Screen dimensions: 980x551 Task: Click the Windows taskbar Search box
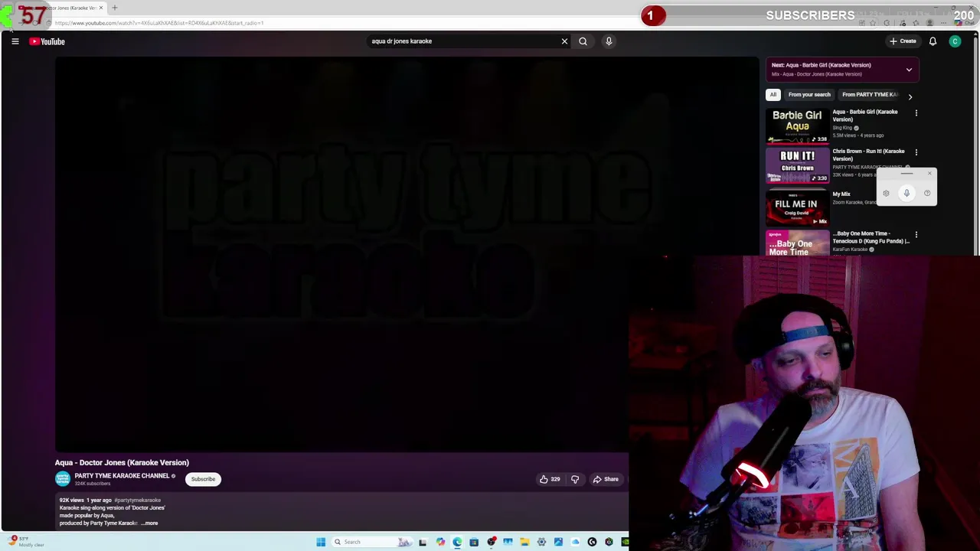point(372,542)
